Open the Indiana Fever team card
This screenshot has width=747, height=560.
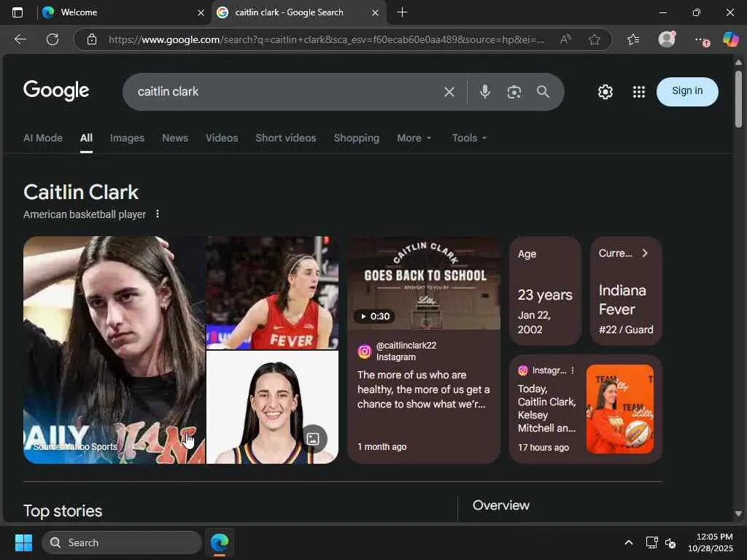click(626, 291)
